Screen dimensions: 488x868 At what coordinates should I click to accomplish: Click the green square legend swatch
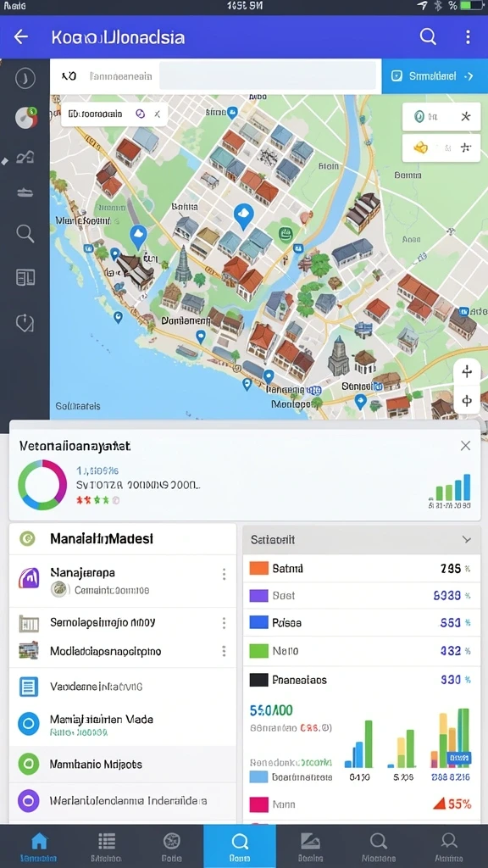point(259,651)
